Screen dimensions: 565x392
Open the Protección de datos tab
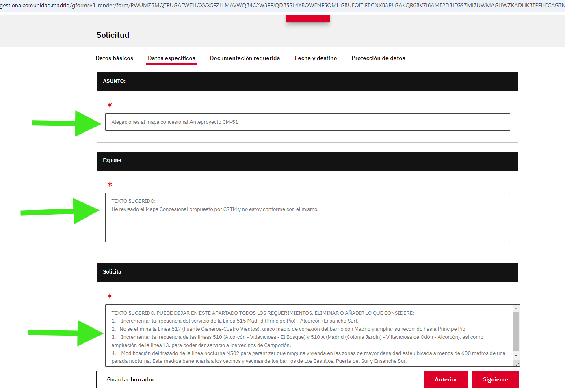(x=378, y=58)
